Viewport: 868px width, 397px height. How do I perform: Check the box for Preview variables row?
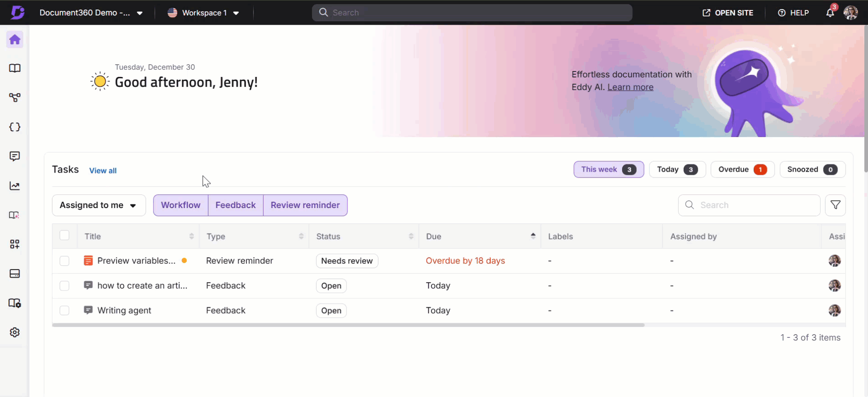pyautogui.click(x=64, y=261)
